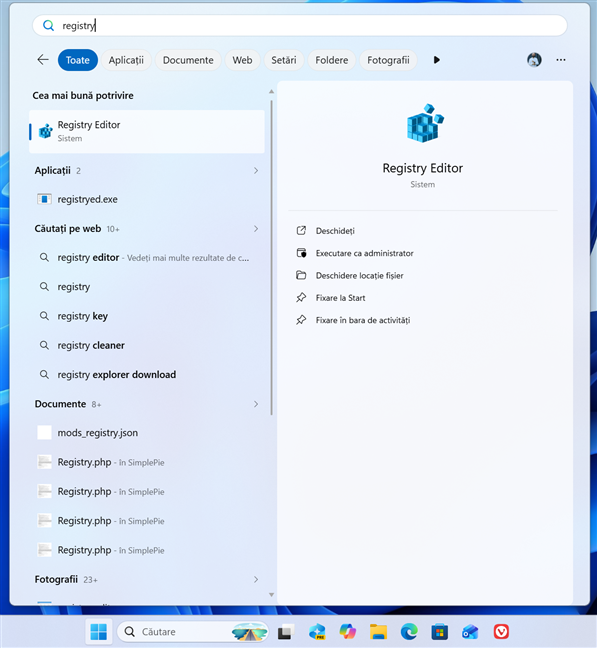Click the large Registry Editor cube icon
The width and height of the screenshot is (597, 648).
pos(425,123)
